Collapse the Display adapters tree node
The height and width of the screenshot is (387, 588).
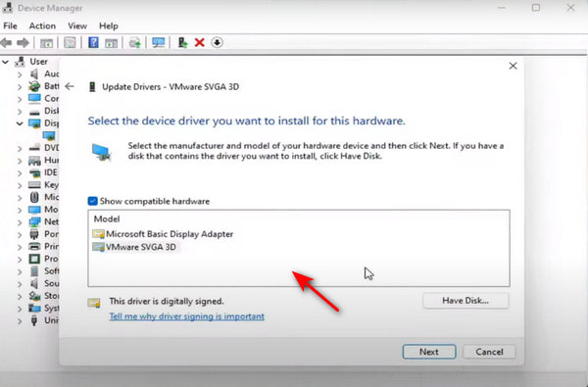20,123
